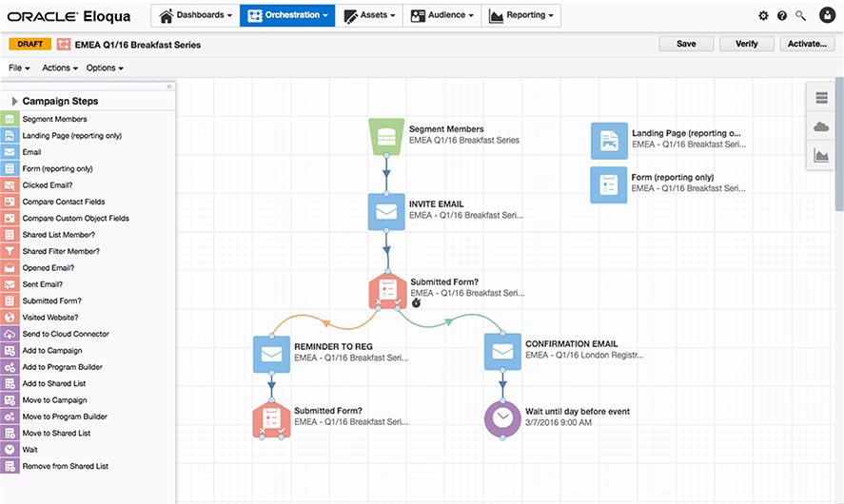
Task: Select the Form (reporting only) canvas node
Action: coord(609,185)
